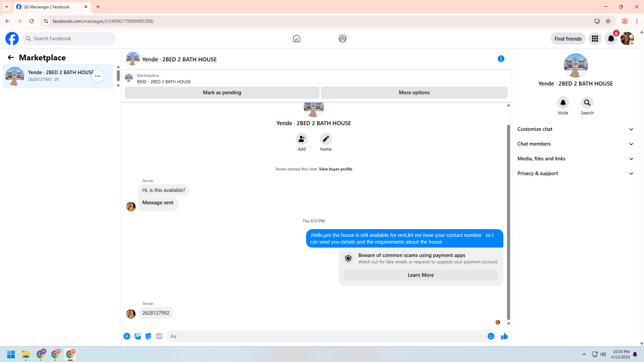Install app icon in address bar
644x362 pixels.
(597, 21)
